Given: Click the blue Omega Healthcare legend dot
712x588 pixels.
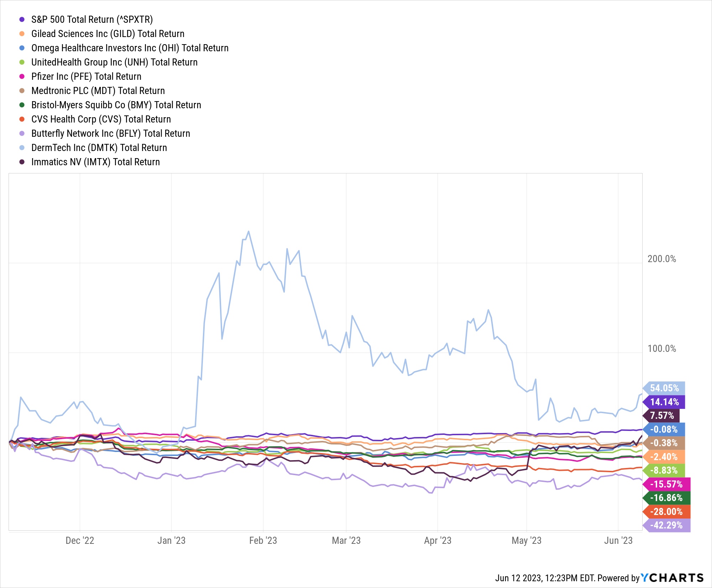Looking at the screenshot, I should coord(22,48).
